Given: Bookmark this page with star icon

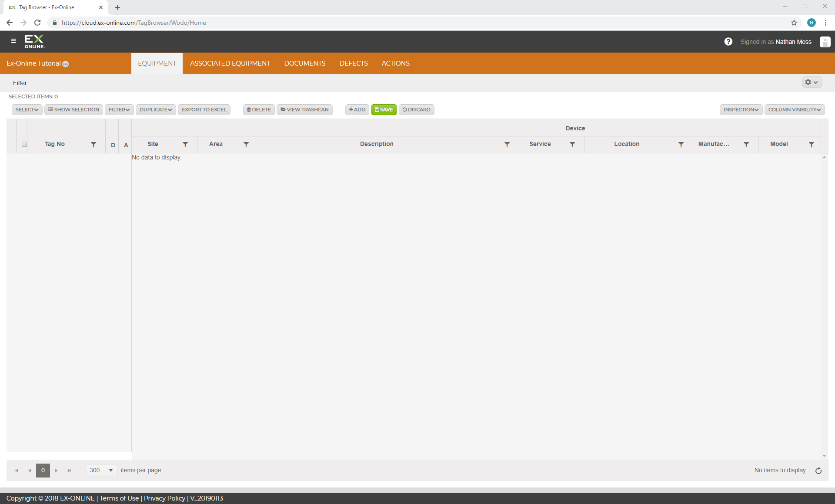Looking at the screenshot, I should coord(794,23).
